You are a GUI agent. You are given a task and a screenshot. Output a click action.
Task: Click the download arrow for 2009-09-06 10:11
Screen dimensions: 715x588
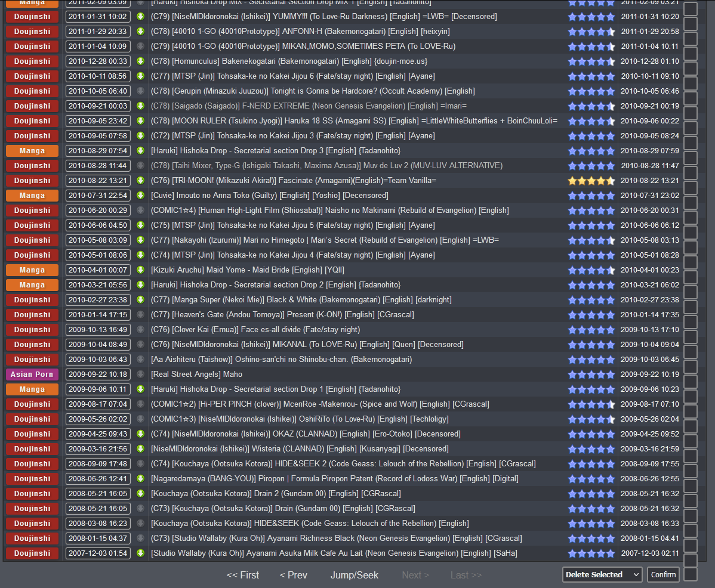tap(140, 389)
